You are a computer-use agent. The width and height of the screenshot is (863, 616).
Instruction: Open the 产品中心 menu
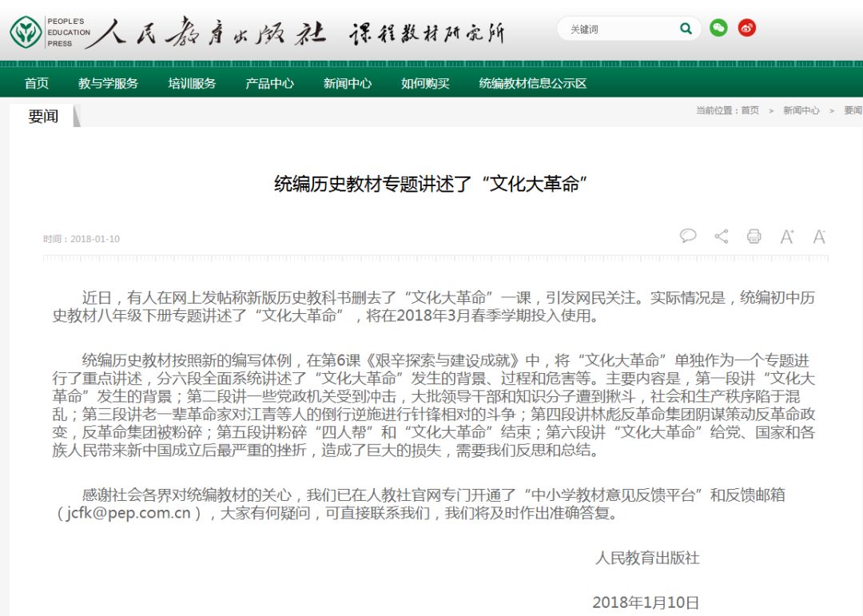point(270,83)
